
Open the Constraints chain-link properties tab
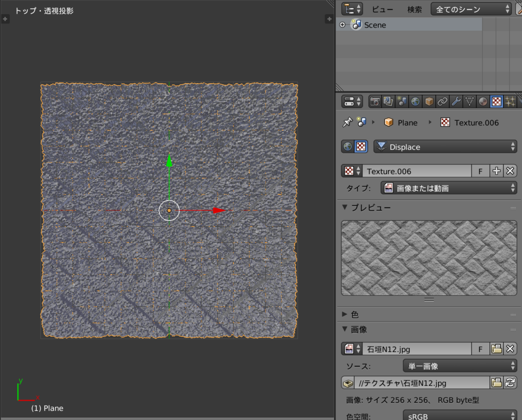[x=442, y=101]
